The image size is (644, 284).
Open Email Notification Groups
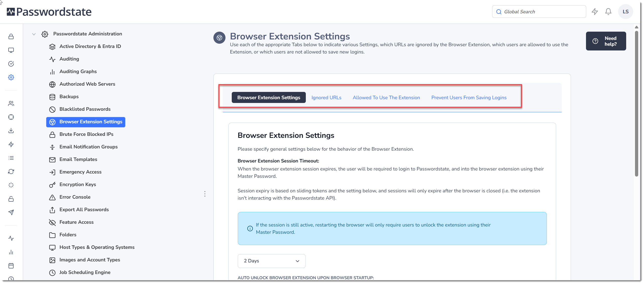point(88,147)
